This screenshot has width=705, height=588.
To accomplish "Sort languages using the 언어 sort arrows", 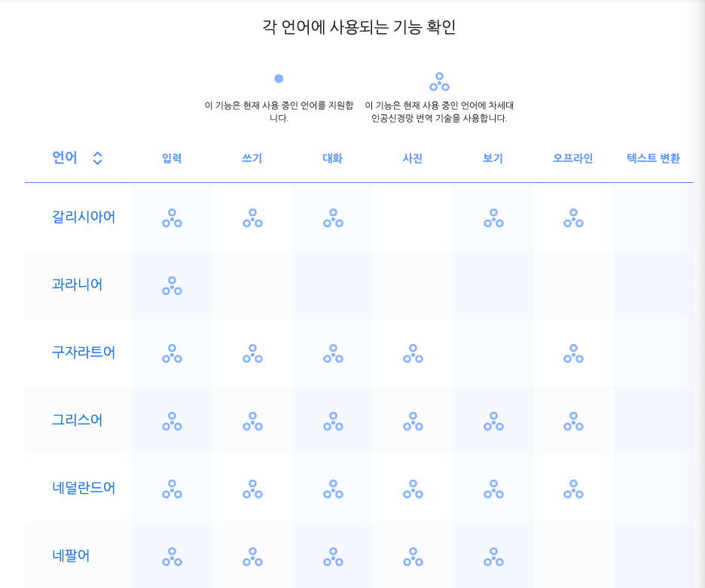I will [98, 158].
